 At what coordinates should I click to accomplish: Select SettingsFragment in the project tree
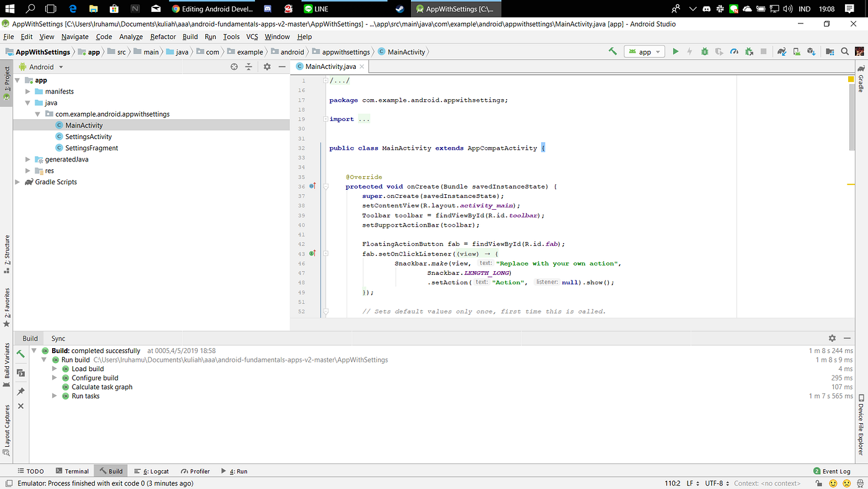(x=91, y=148)
